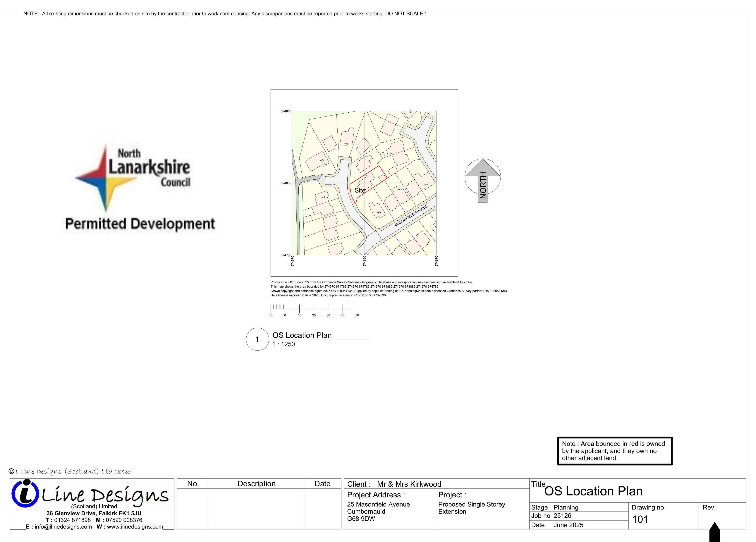Screen dimensions: 756x542
Task: Click '36 Glenview Drive, Falkirk FK1 5JU' address
Action: click(94, 513)
